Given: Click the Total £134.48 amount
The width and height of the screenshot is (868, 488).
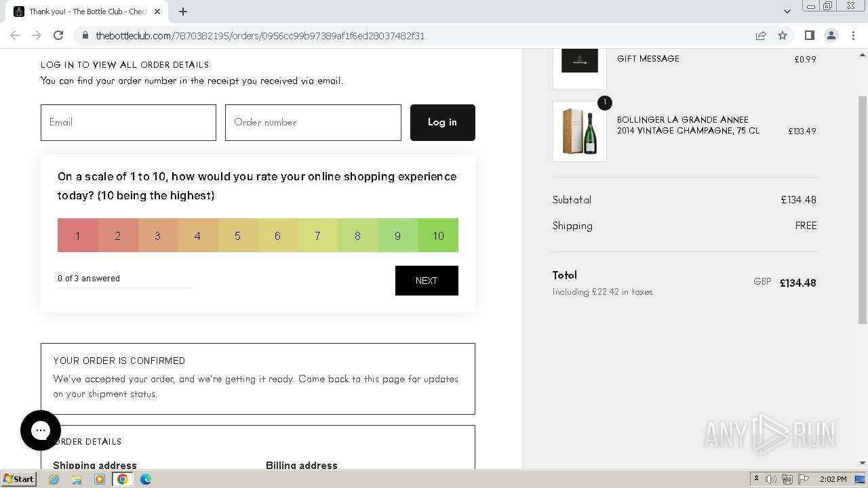Looking at the screenshot, I should click(x=797, y=283).
